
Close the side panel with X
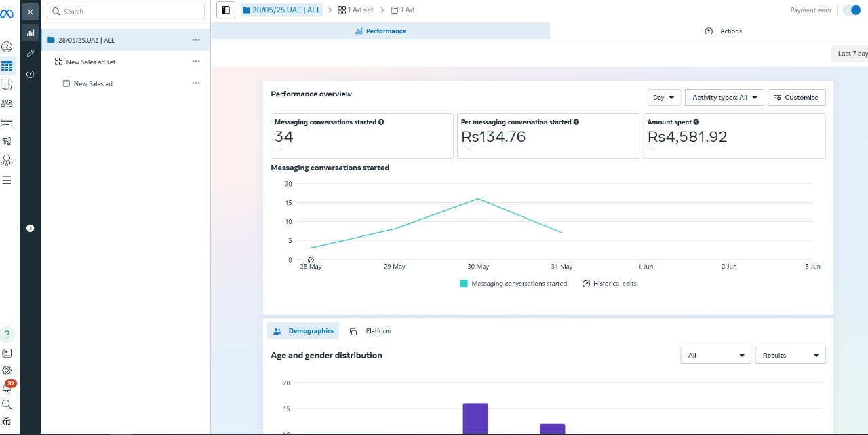31,12
